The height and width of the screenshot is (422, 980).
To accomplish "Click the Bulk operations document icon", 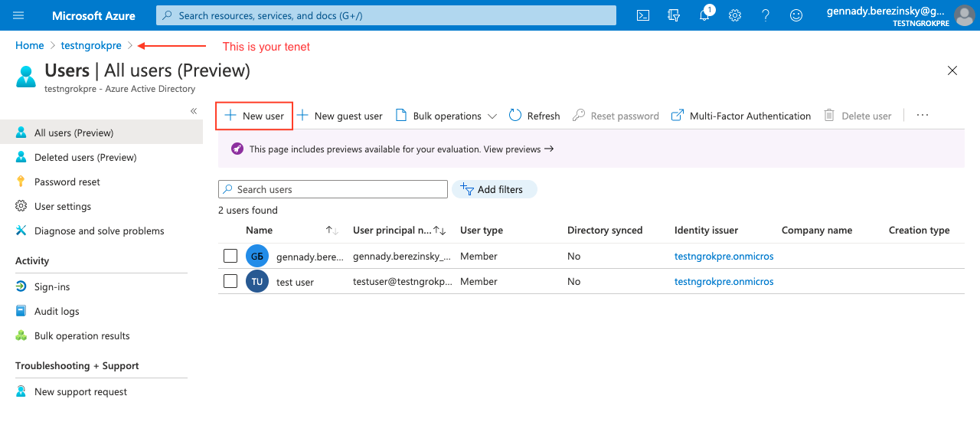I will point(400,116).
